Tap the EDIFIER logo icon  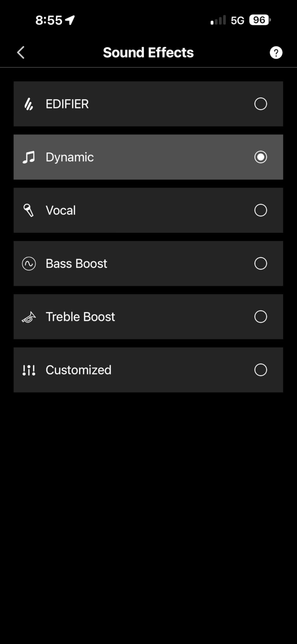pos(29,104)
